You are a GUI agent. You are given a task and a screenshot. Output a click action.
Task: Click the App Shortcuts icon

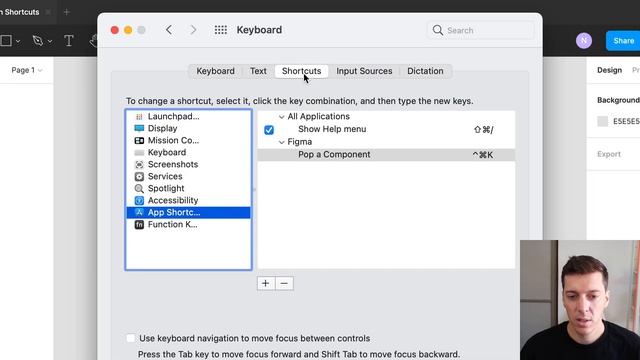[x=139, y=212]
